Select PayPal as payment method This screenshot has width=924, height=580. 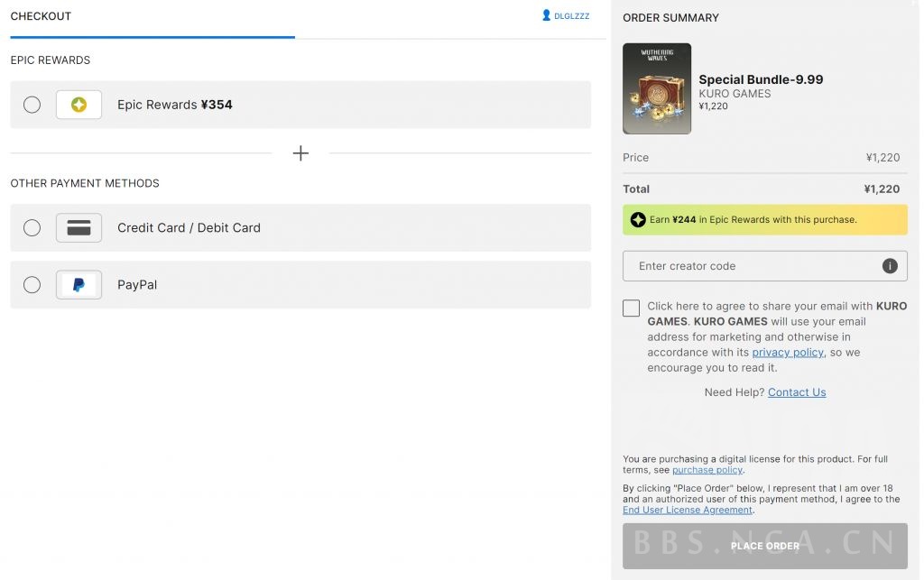point(32,285)
